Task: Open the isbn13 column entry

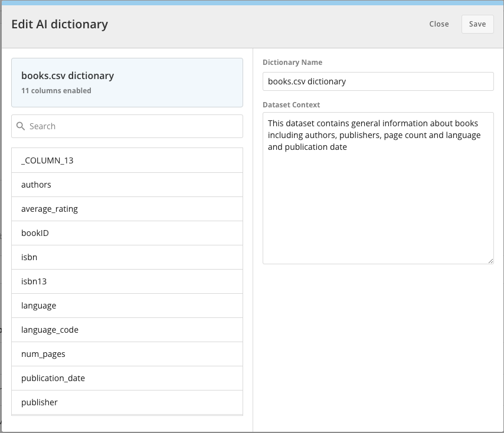Action: point(127,281)
